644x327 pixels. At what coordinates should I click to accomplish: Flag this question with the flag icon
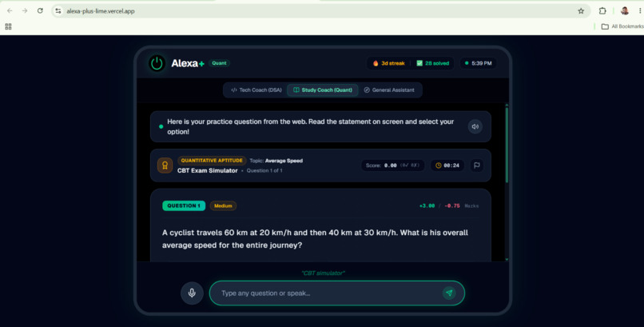477,165
